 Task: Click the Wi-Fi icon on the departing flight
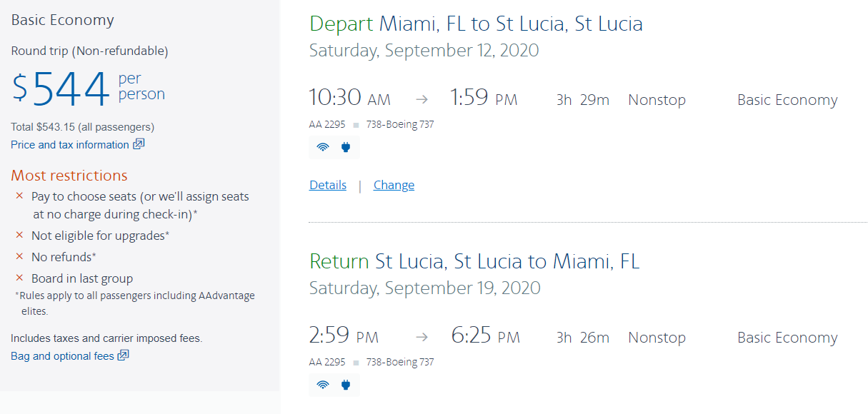click(323, 148)
